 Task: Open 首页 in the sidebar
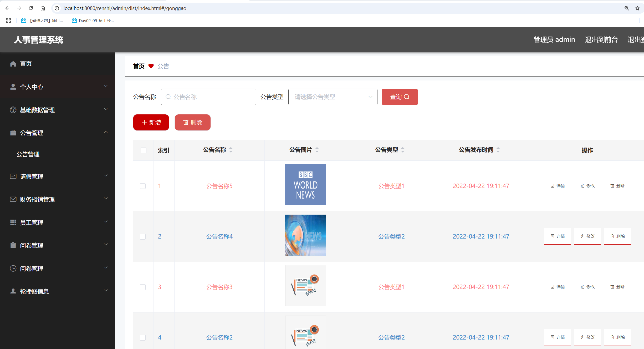(x=58, y=64)
